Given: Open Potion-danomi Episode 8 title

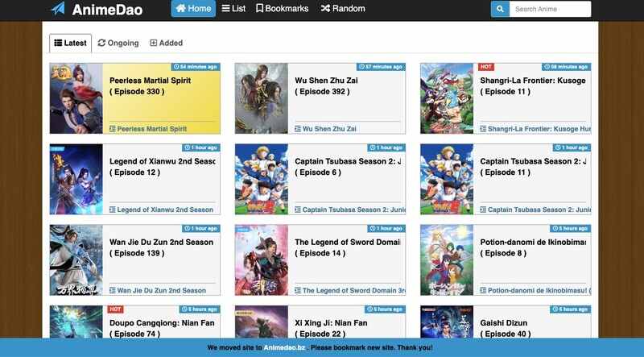Looking at the screenshot, I should tap(533, 247).
